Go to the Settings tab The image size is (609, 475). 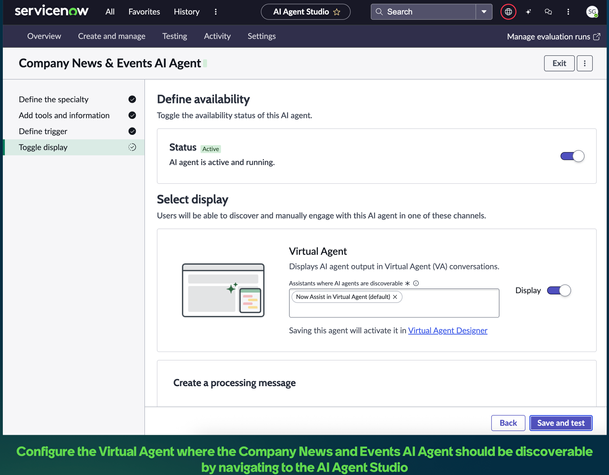261,36
